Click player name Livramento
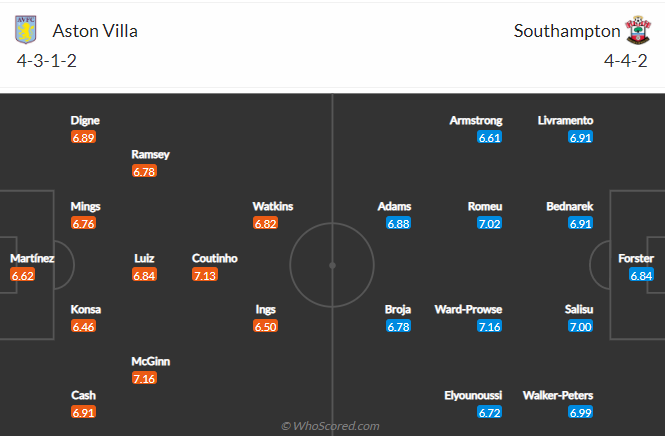 pos(565,120)
